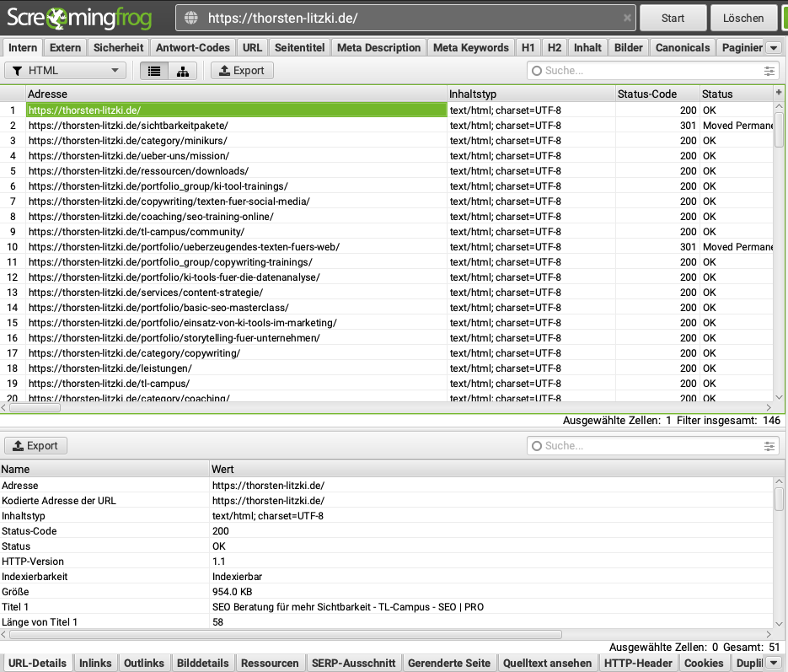Show the Outlinks bottom tab
Screen dimensions: 788x672
(144, 663)
